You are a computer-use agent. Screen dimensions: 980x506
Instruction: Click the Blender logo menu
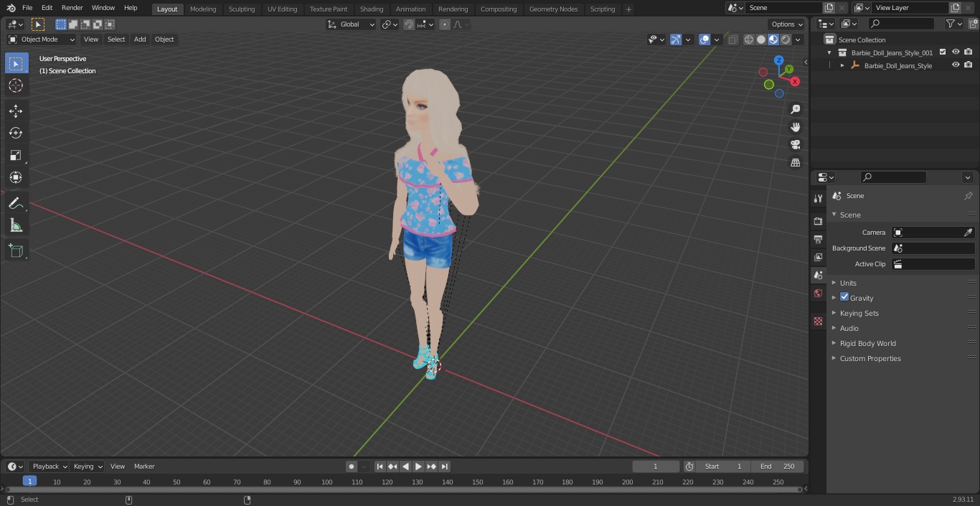[x=11, y=8]
